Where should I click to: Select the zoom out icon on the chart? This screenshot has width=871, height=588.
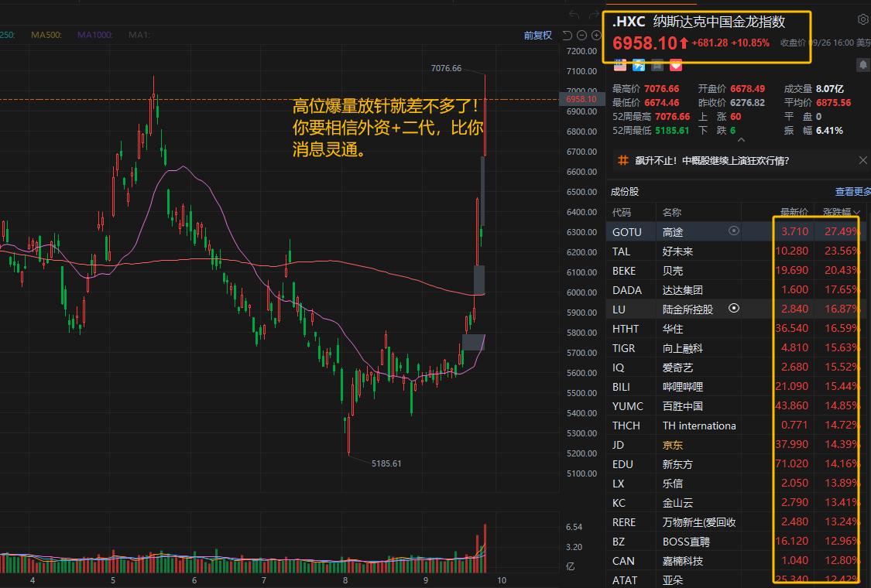coord(581,35)
